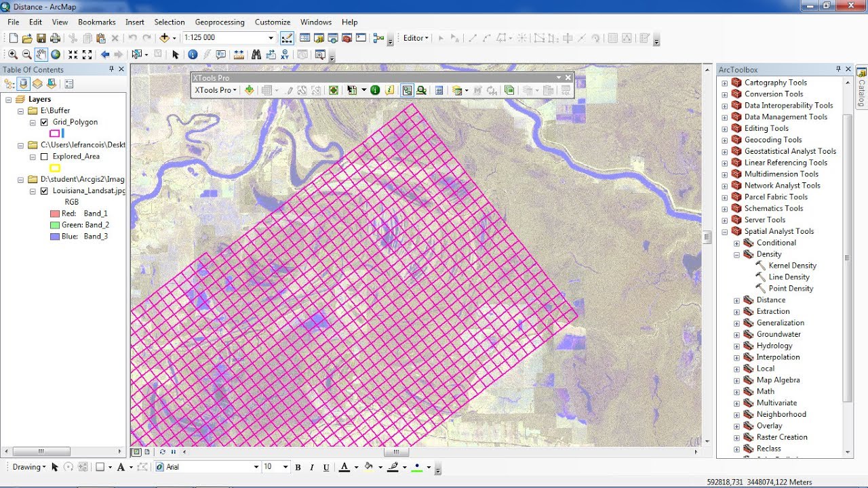
Task: Save the current map document
Action: [41, 38]
